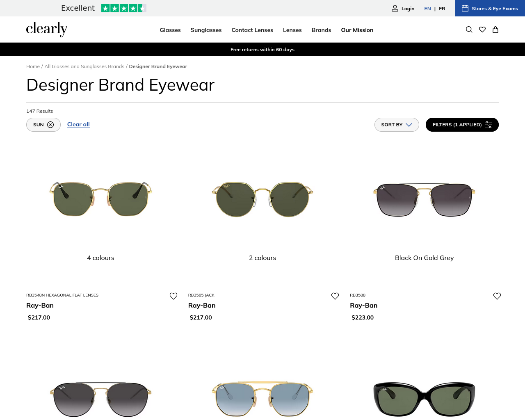Go to Home breadcrumb
The height and width of the screenshot is (420, 525).
pos(33,66)
